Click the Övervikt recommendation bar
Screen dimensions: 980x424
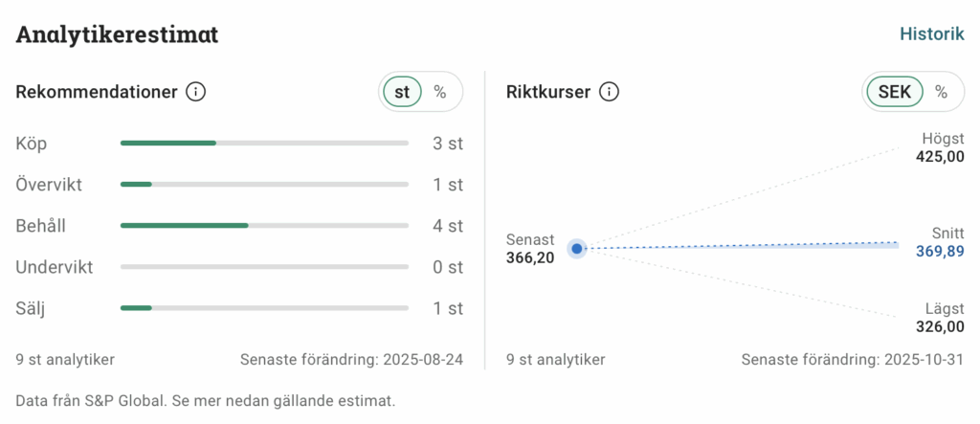264,185
